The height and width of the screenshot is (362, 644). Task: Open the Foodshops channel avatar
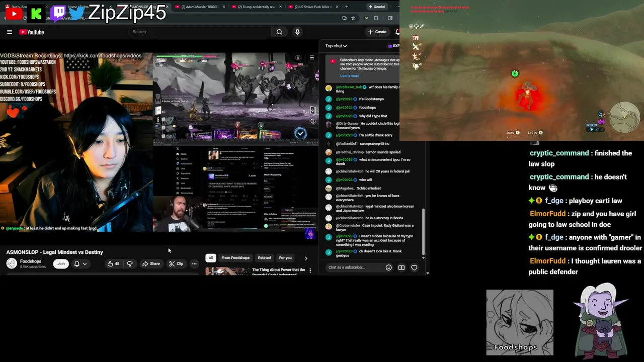click(x=11, y=263)
